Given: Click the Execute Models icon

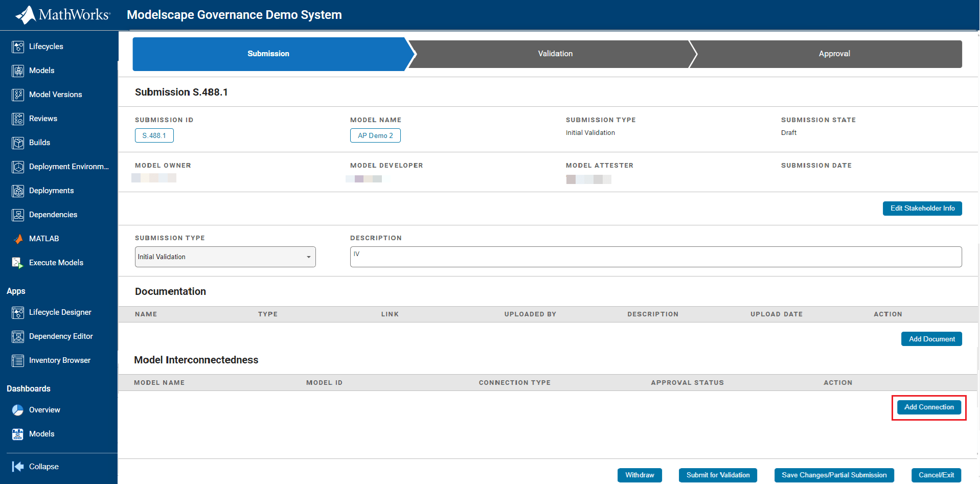Looking at the screenshot, I should click(56, 263).
